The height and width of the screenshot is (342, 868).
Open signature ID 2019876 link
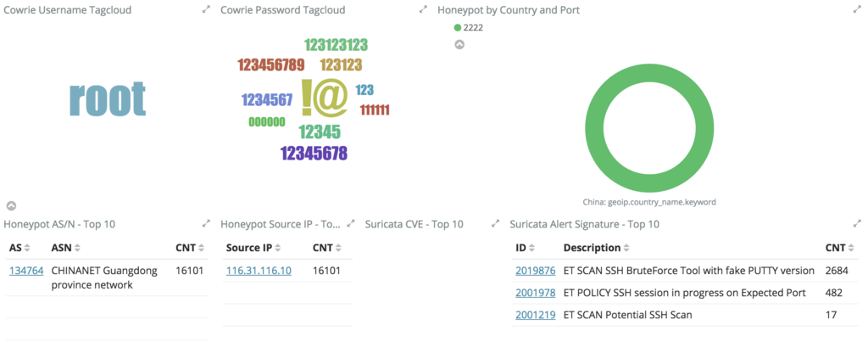pos(536,271)
